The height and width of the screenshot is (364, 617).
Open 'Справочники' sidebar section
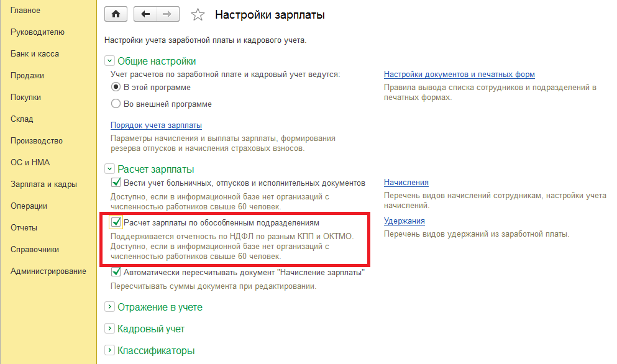(x=35, y=249)
